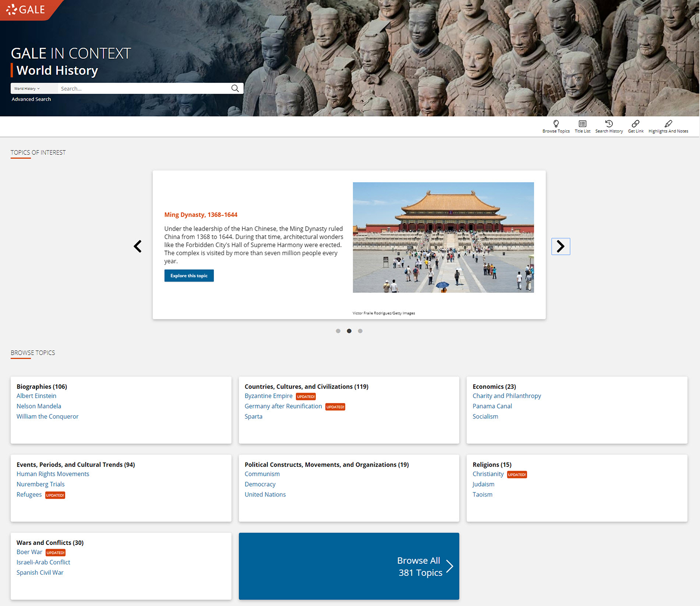Open the Taoism topic
The height and width of the screenshot is (606, 700).
click(482, 495)
